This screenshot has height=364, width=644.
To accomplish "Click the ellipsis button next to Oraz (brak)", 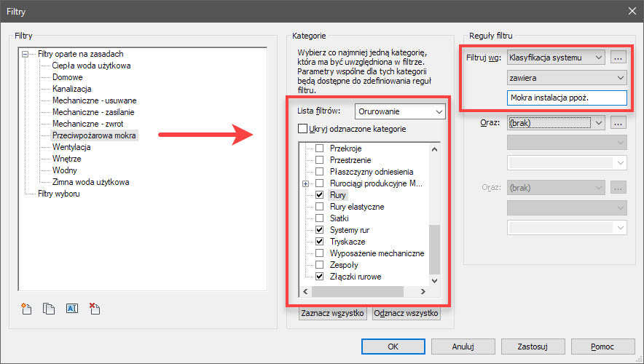I will click(619, 124).
